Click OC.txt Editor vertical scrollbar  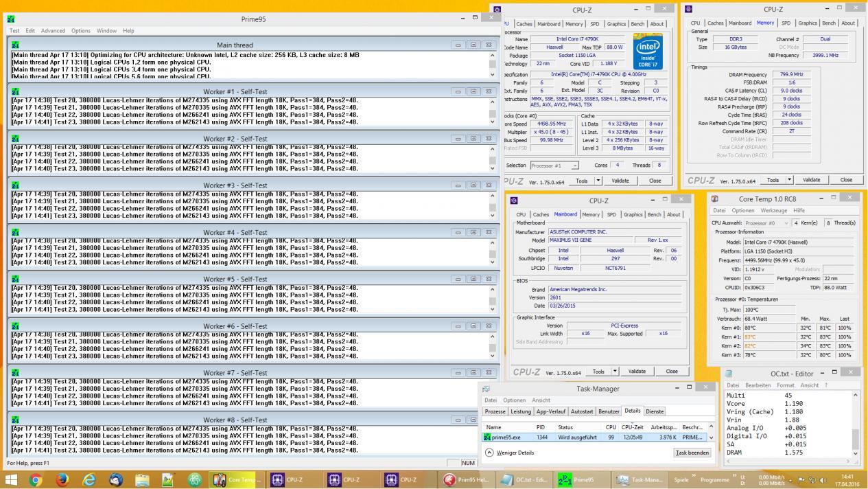tap(856, 424)
